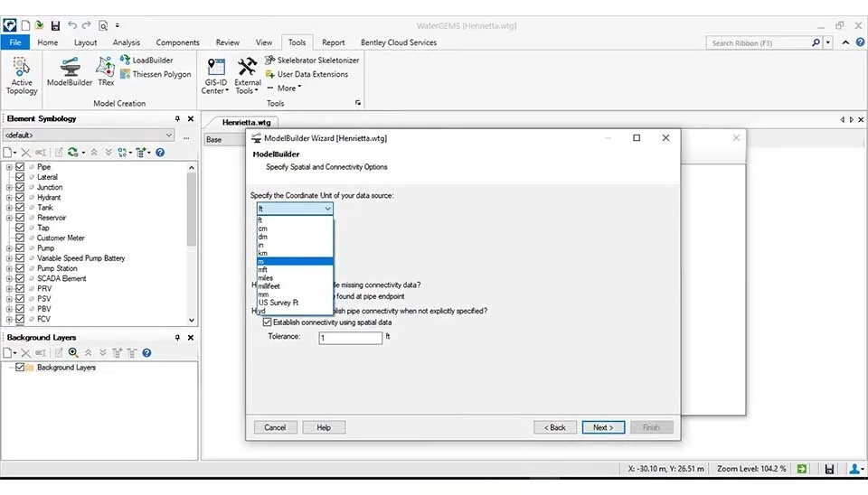Click the Tolerance input field
Image resolution: width=868 pixels, height=495 pixels.
350,338
